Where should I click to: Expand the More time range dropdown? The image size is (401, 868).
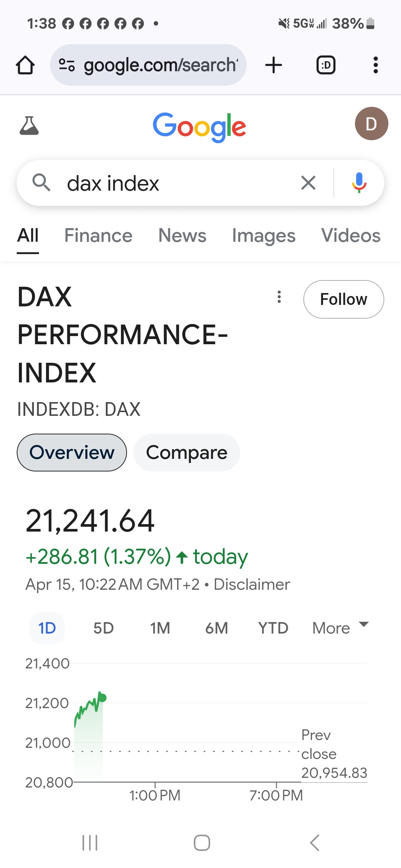tap(340, 628)
